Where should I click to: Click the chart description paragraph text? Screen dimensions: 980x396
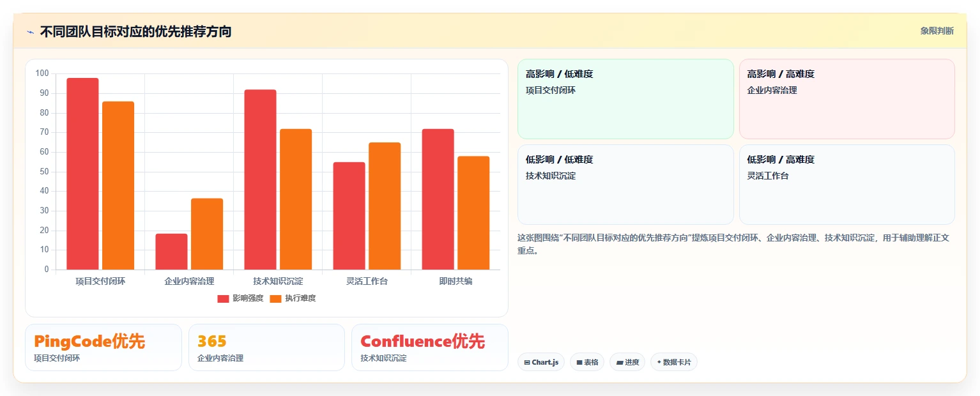[733, 244]
